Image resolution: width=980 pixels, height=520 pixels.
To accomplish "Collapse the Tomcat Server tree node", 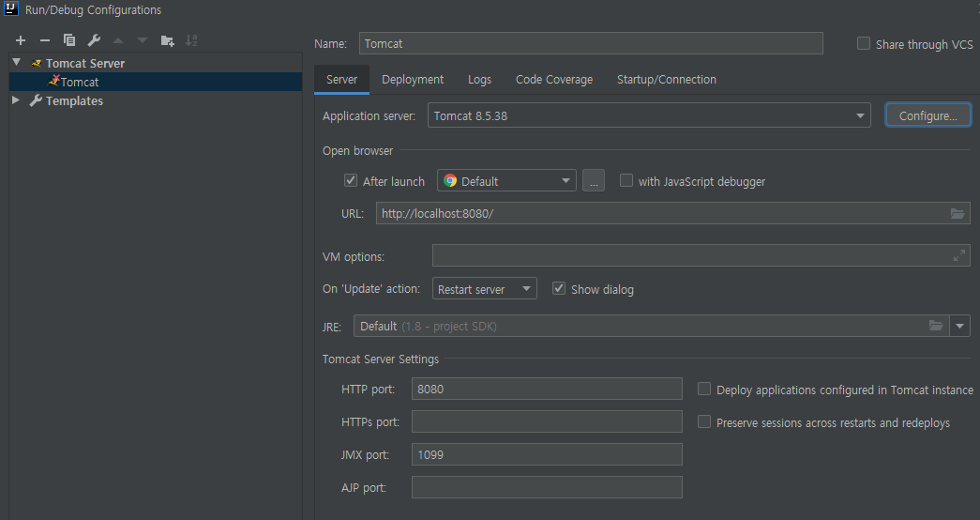I will [x=17, y=63].
